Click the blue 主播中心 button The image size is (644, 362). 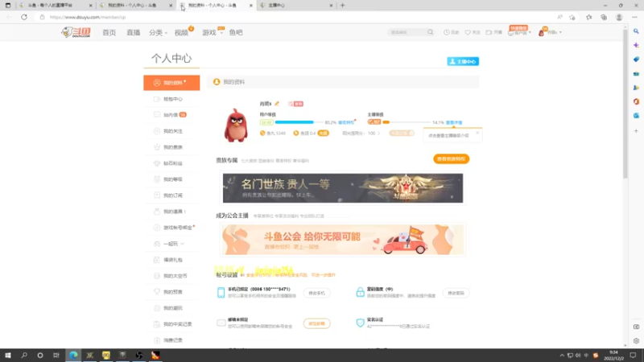click(463, 61)
